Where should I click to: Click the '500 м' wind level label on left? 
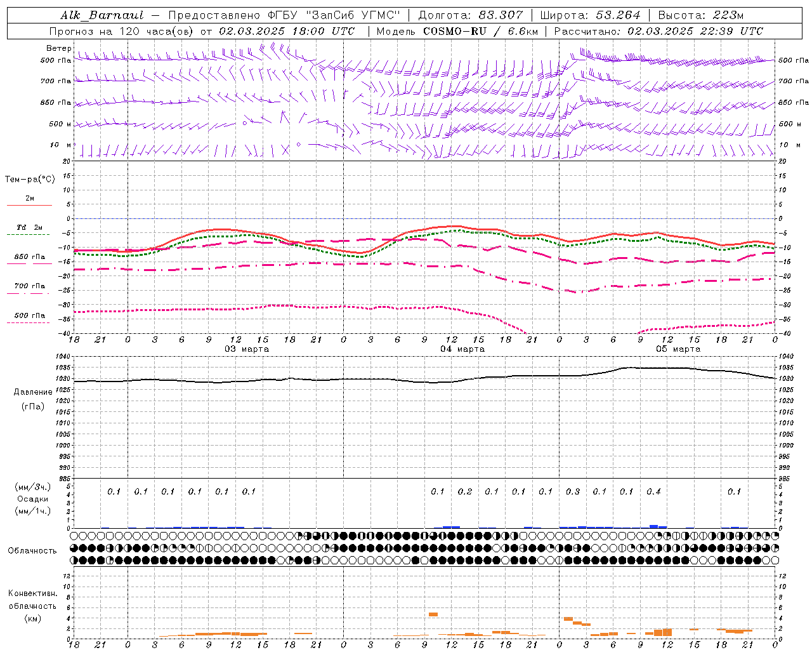(60, 124)
